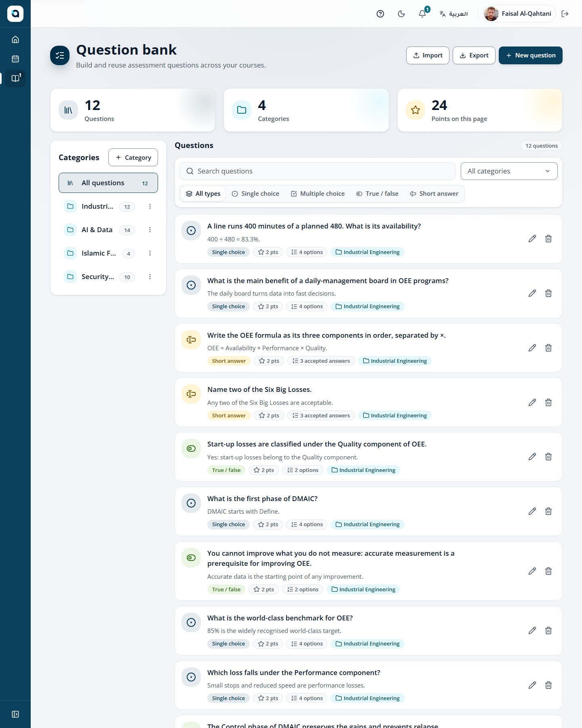Open the All categories dropdown

(x=509, y=171)
